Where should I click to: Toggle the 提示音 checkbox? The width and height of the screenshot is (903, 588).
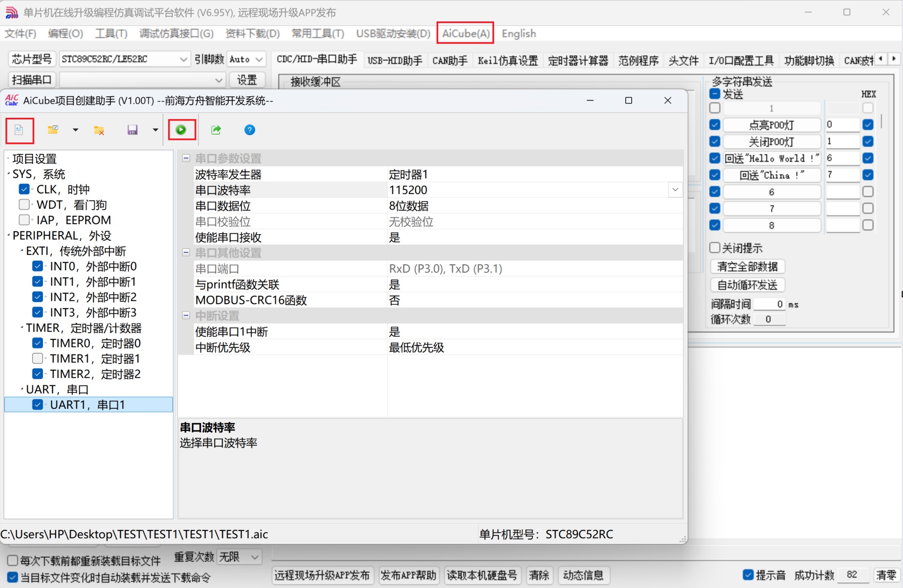(x=748, y=575)
